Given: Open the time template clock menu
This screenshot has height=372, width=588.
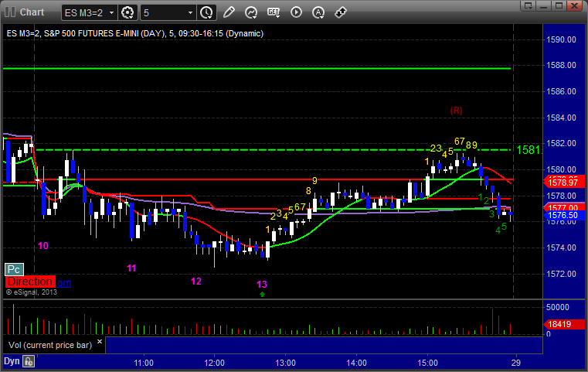Looking at the screenshot, I should coord(206,13).
